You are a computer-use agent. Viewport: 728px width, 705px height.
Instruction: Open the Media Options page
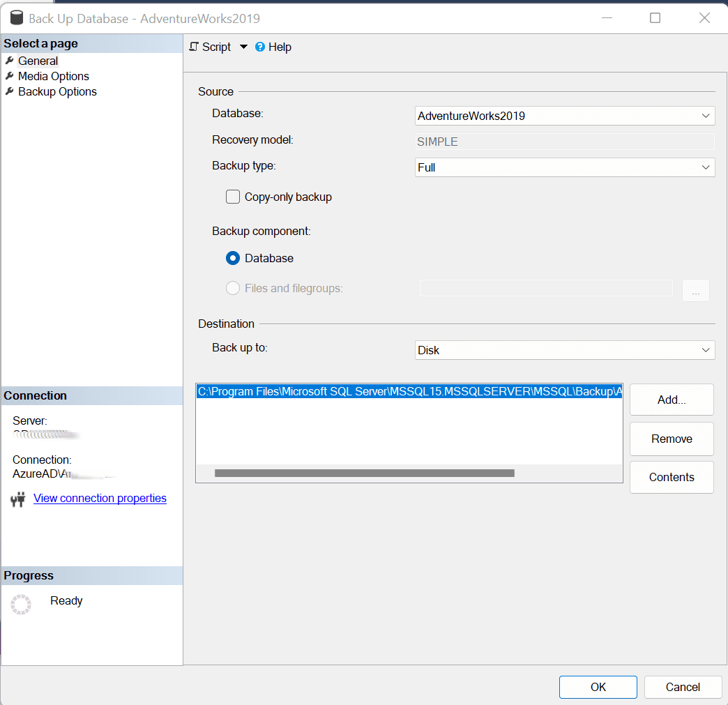click(54, 76)
